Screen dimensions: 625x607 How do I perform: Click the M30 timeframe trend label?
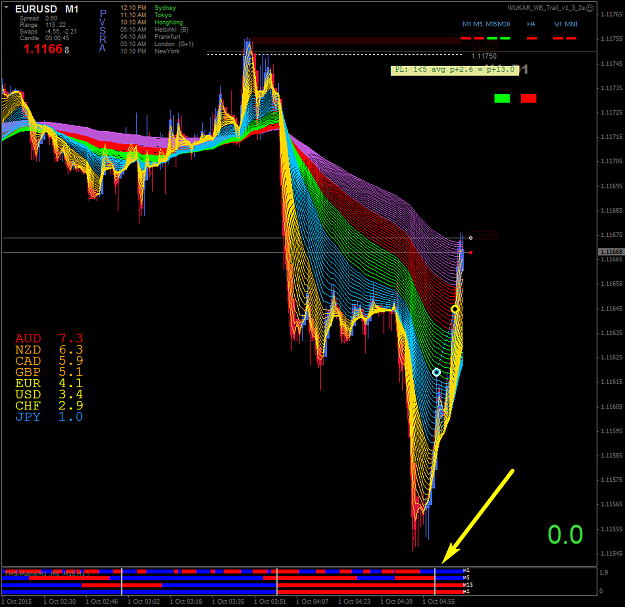point(504,24)
